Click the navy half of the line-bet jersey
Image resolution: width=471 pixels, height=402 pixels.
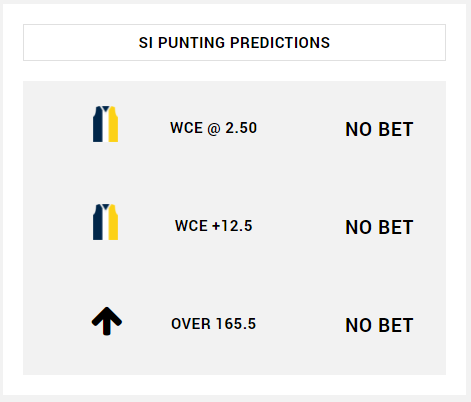(98, 222)
